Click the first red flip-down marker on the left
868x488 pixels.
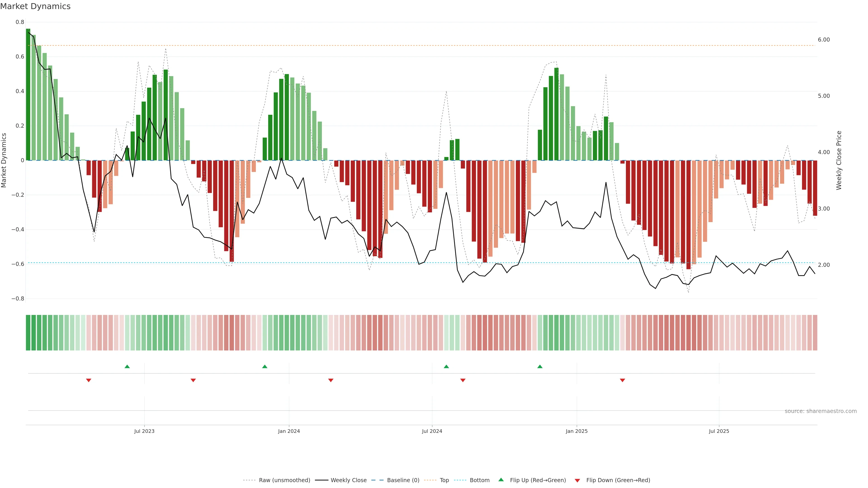click(89, 380)
